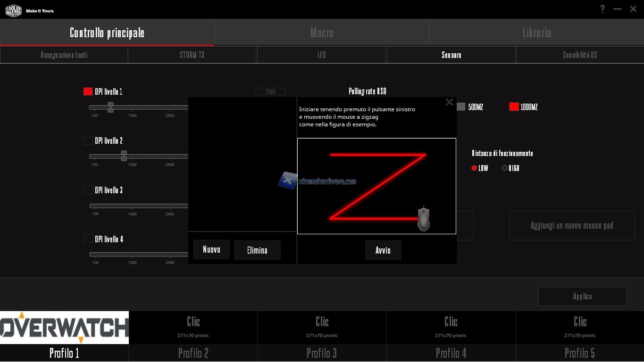Enable the DPI livello 3 checkbox
This screenshot has width=644, height=362.
tap(88, 190)
